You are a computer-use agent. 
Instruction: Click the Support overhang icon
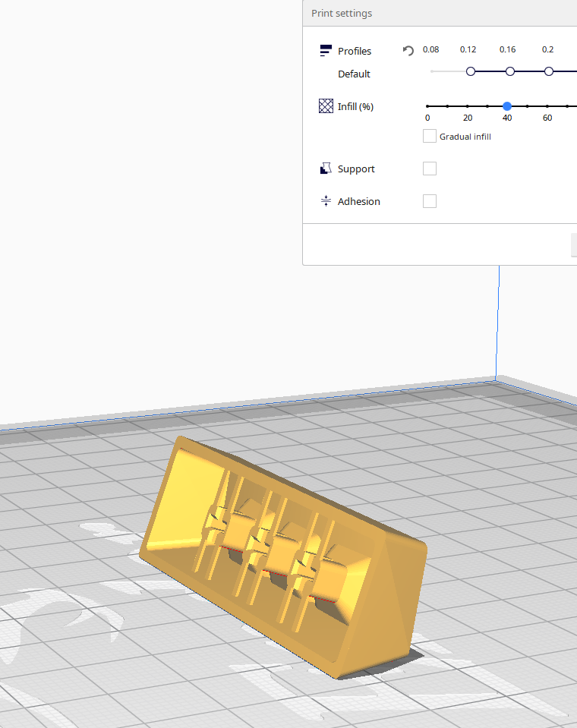326,169
